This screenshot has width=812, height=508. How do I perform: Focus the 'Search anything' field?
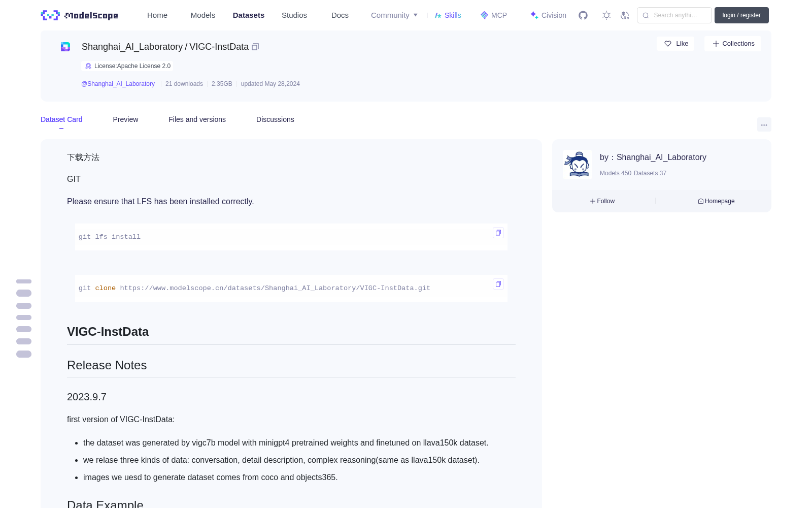(x=674, y=15)
